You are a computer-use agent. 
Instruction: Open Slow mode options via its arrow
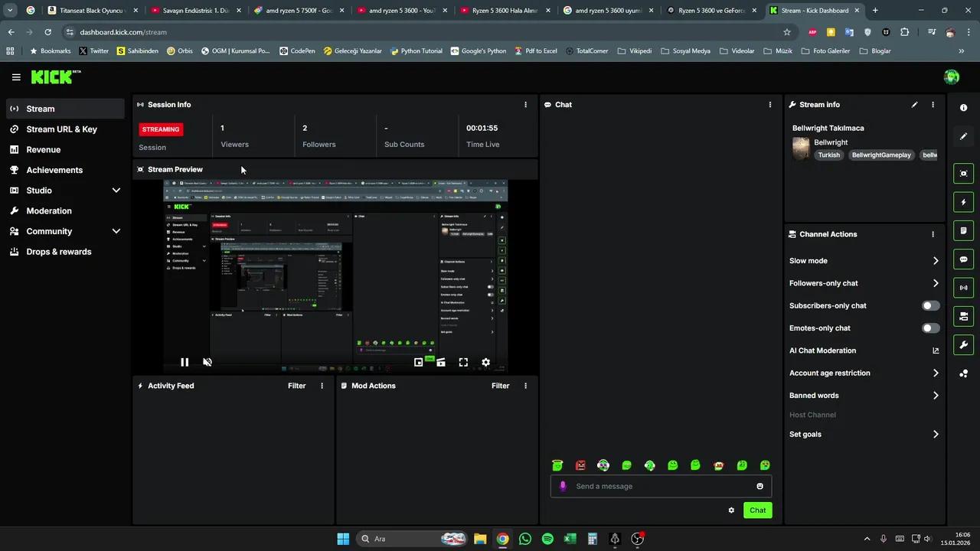coord(936,261)
